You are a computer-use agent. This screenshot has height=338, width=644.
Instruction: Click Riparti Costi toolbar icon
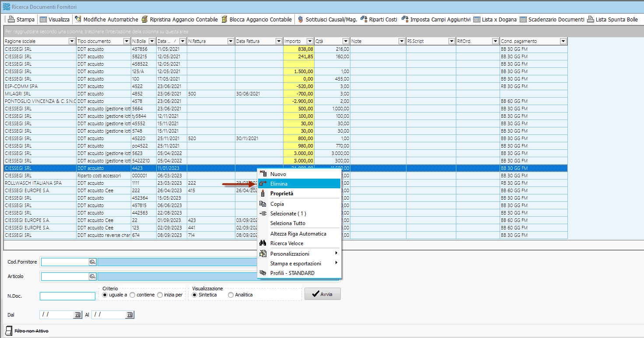(x=364, y=19)
